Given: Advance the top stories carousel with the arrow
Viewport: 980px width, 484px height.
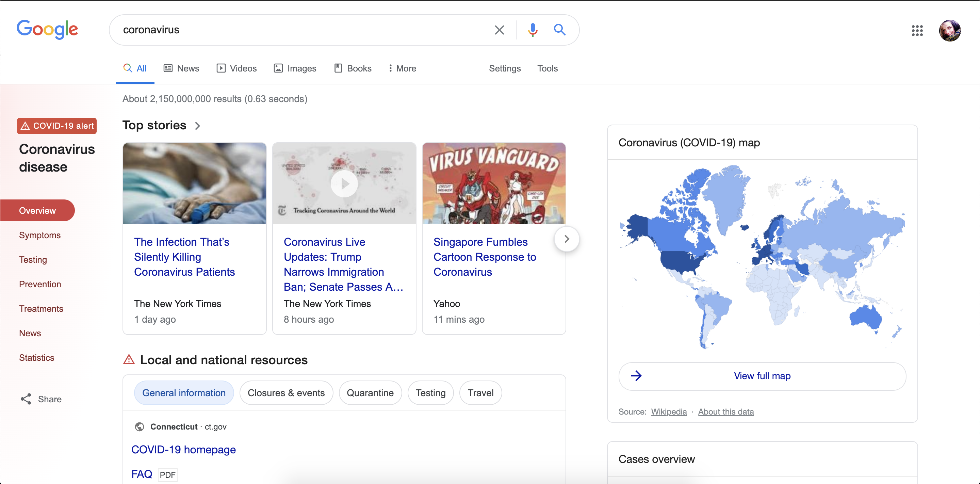Looking at the screenshot, I should pyautogui.click(x=567, y=239).
